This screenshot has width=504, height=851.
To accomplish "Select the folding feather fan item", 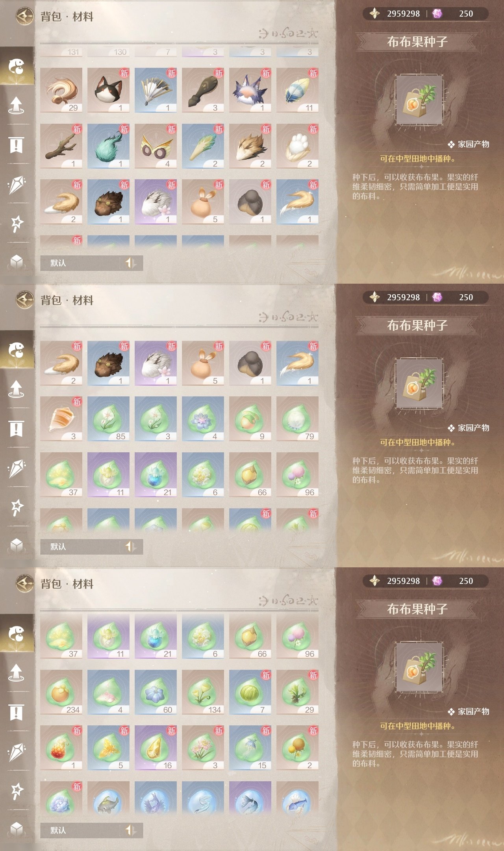I will (x=156, y=90).
